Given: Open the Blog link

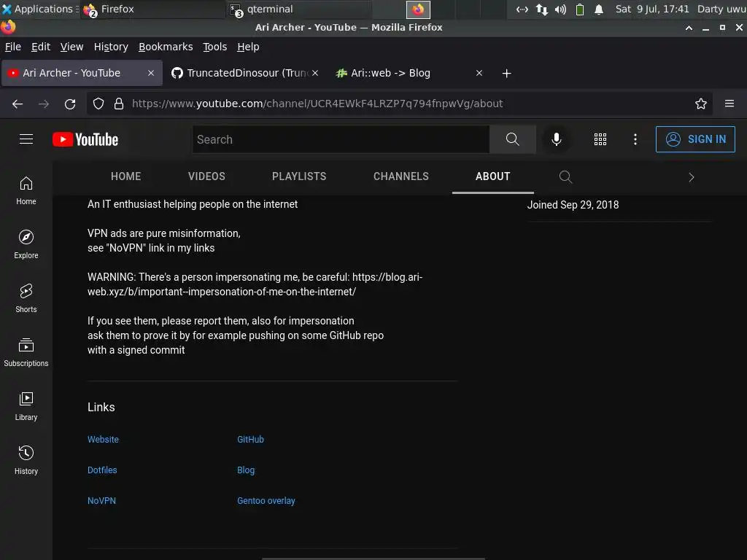Looking at the screenshot, I should coord(246,470).
